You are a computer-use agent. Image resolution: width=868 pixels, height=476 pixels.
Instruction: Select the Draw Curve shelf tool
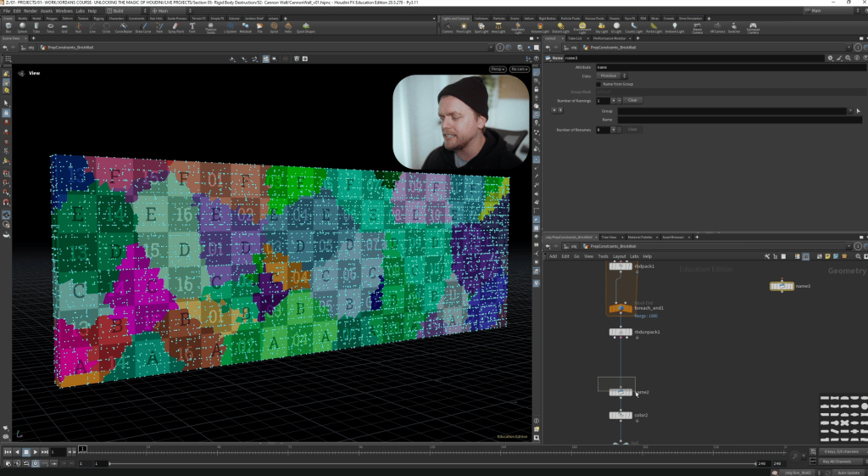[143, 27]
